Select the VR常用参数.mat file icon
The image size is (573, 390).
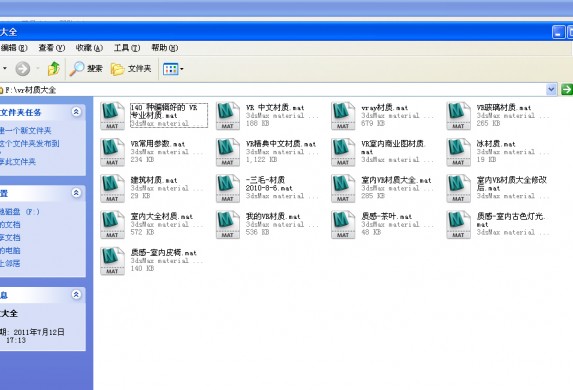point(113,152)
